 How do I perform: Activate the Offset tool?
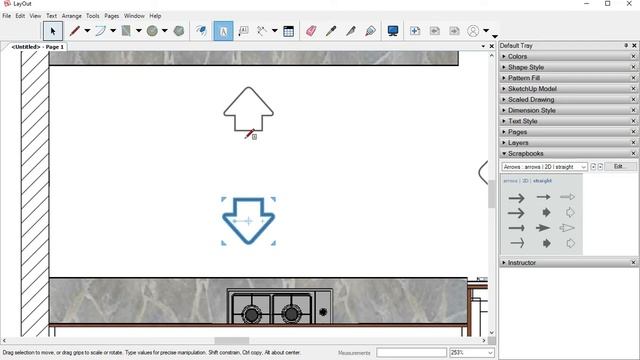[x=201, y=31]
